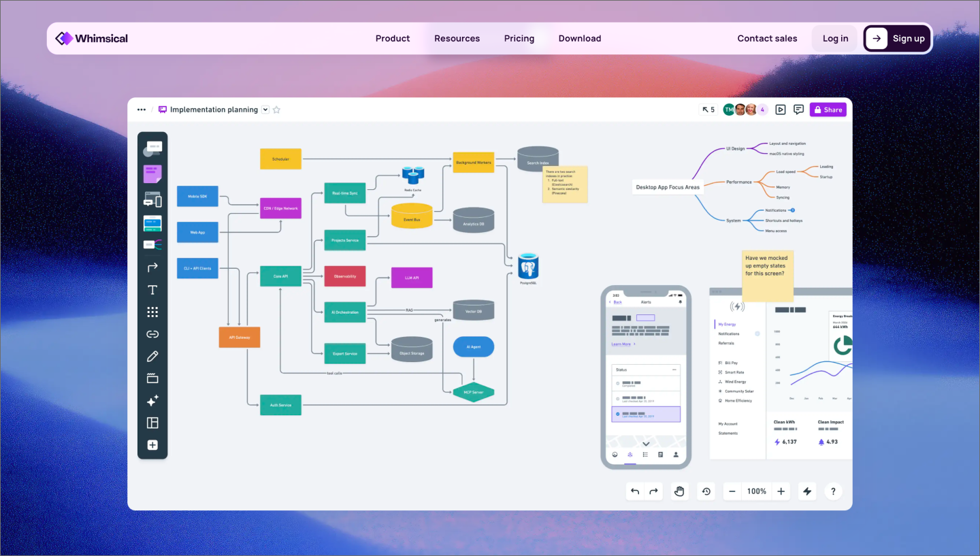
Task: Click the Log in button
Action: [x=835, y=38]
